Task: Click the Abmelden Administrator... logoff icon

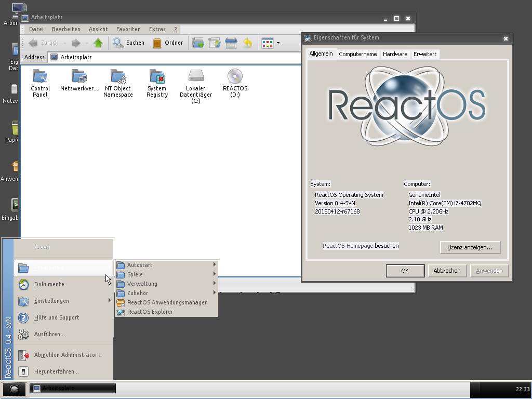Action: [23, 355]
